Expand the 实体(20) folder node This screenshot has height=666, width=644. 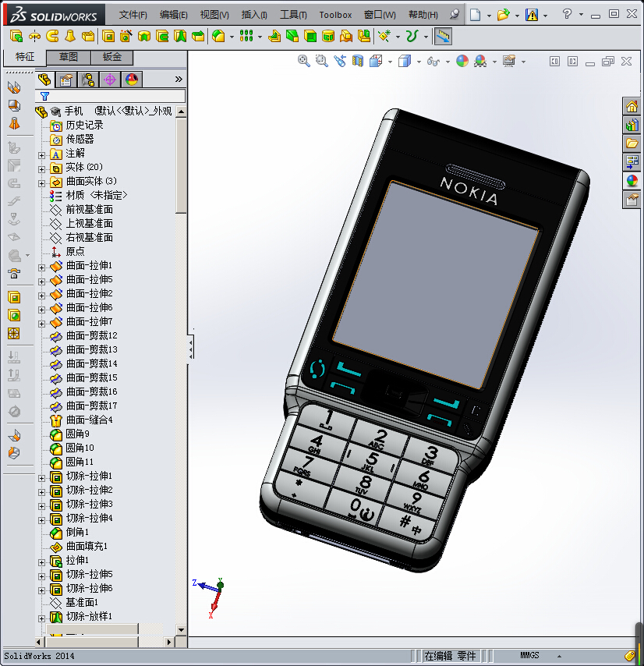41,169
